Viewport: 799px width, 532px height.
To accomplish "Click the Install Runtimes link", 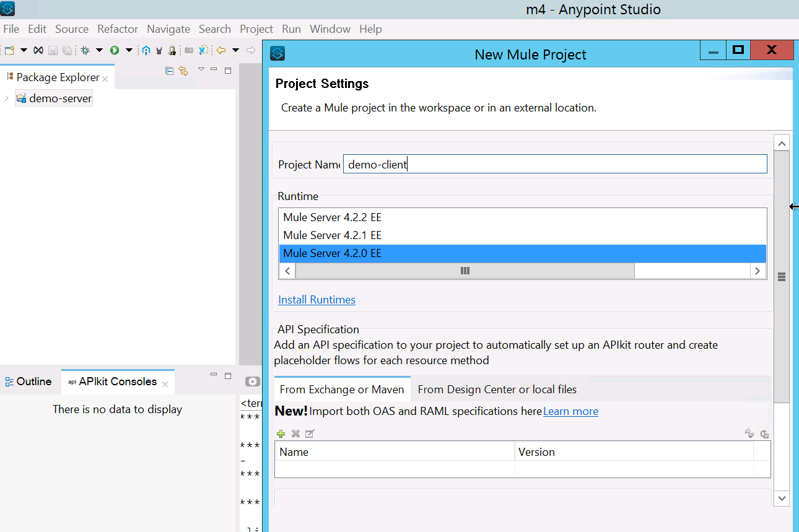I will [x=317, y=300].
